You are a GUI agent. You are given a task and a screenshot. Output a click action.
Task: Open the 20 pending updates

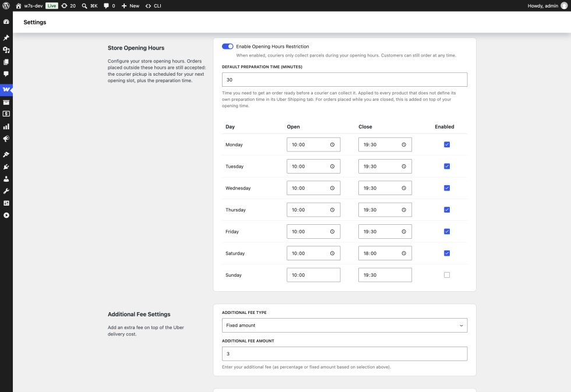tap(69, 6)
